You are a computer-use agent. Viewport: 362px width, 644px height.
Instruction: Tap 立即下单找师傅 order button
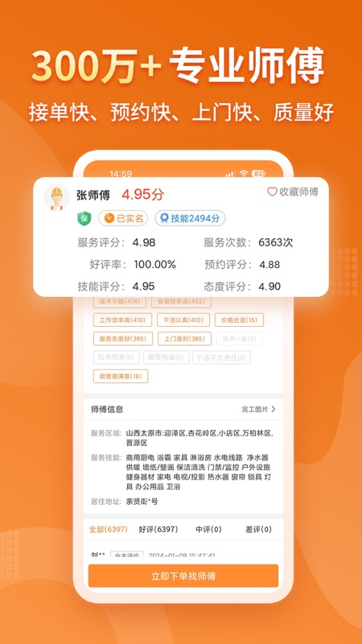coord(183,576)
